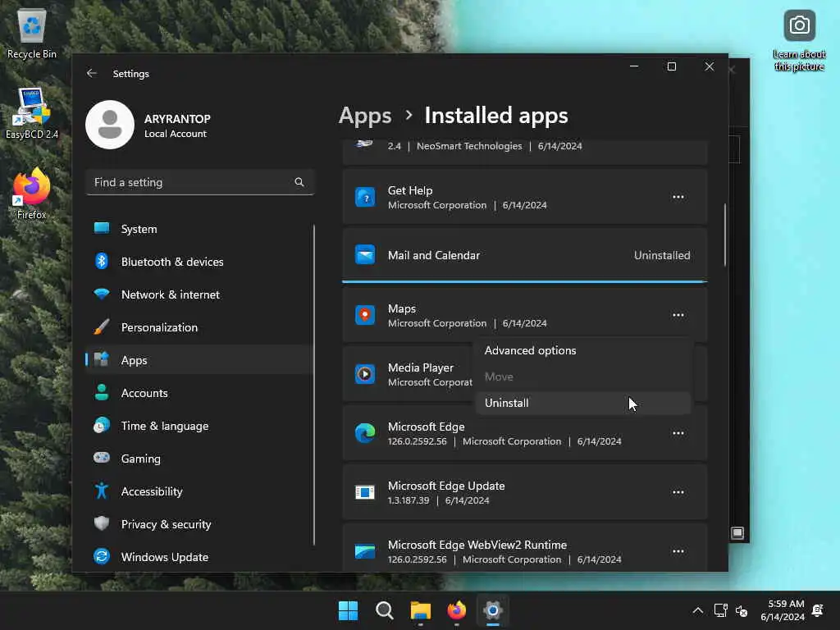Click the NeoSmart Technologies publisher text
Image resolution: width=840 pixels, height=630 pixels.
point(468,146)
